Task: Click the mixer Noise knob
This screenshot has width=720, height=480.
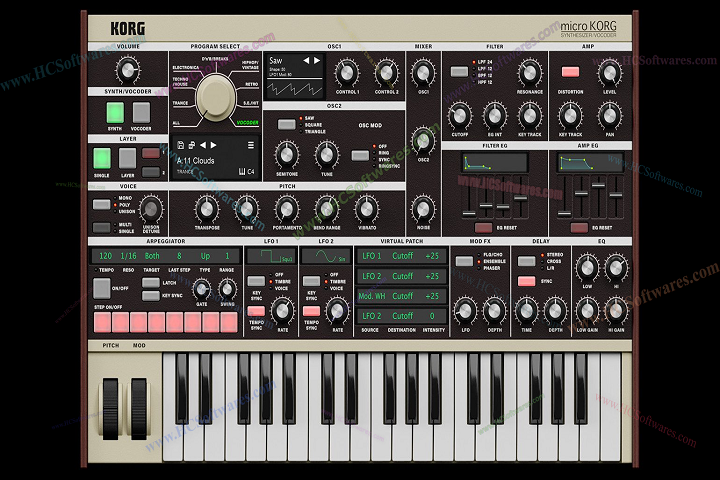Action: [423, 209]
